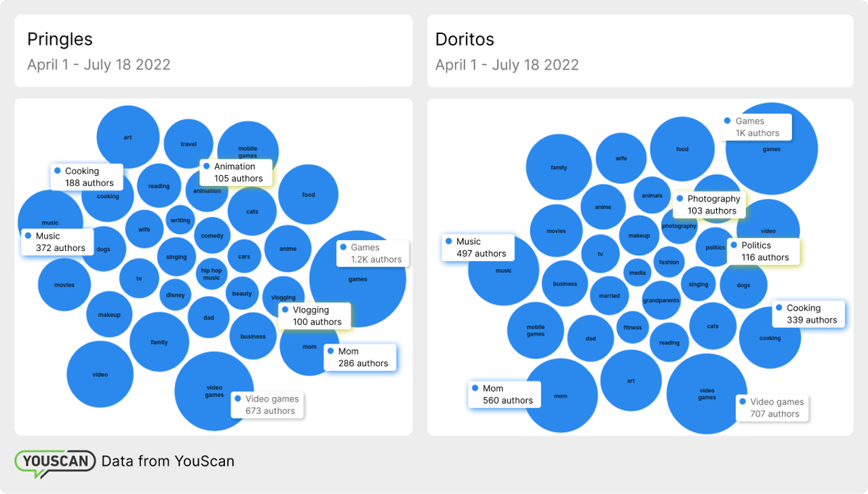Click the hip hop music bubble
Viewport: 868px width, 494px height.
[212, 274]
